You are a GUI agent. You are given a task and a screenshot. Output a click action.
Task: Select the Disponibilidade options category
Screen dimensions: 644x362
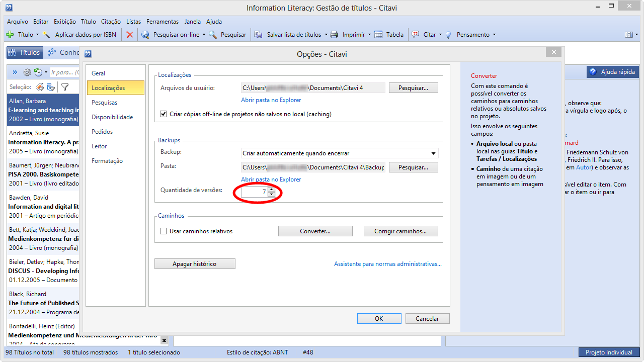coord(116,117)
